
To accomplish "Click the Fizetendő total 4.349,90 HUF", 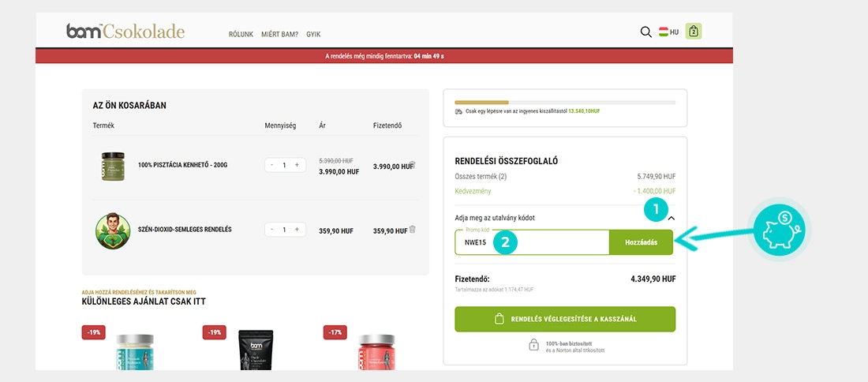I will click(x=653, y=279).
